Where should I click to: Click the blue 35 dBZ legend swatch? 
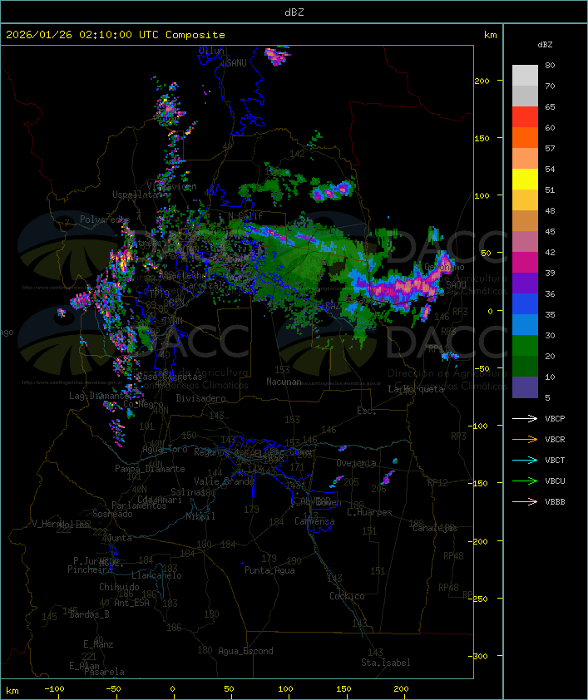525,304
